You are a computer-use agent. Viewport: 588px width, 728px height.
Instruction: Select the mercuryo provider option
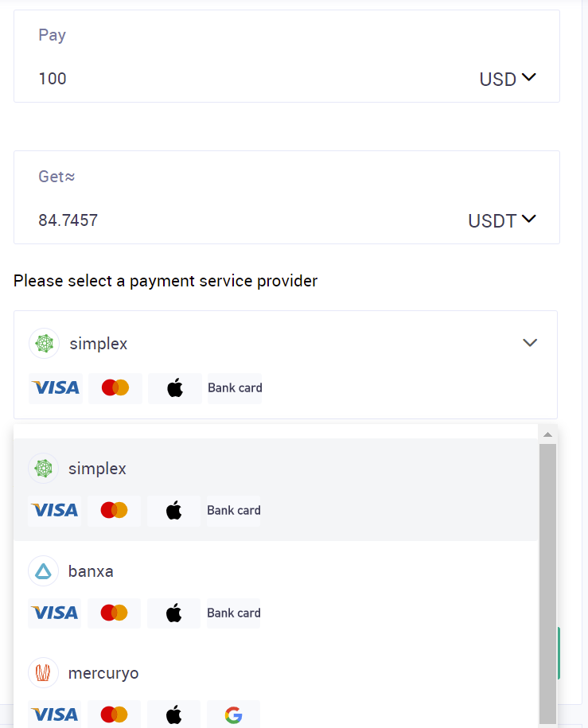point(103,673)
